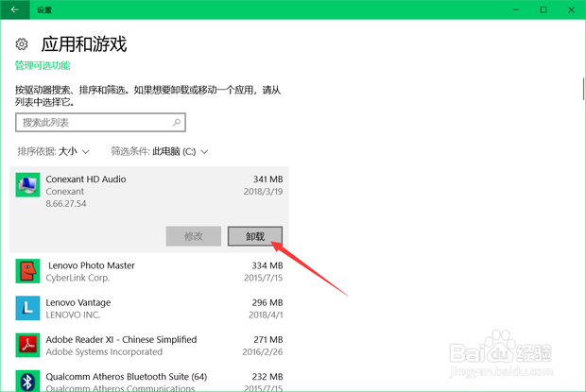Select the Lenovo Vantage entry name

pyautogui.click(x=78, y=302)
